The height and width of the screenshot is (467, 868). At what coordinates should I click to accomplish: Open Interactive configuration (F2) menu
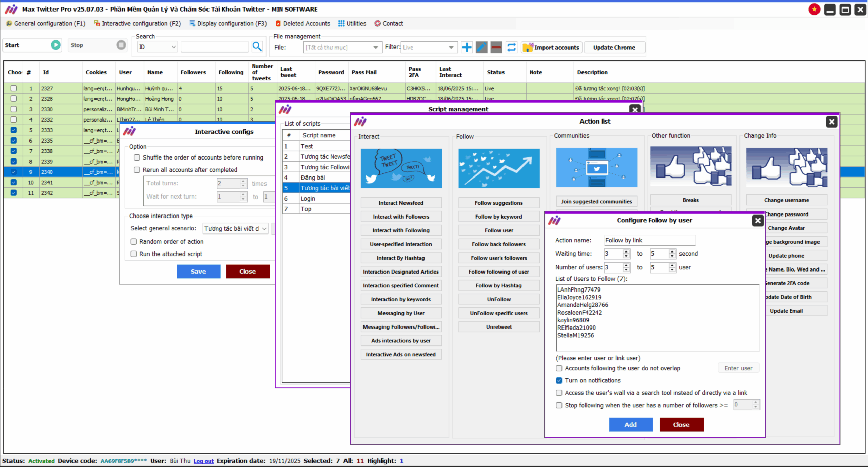click(x=137, y=23)
